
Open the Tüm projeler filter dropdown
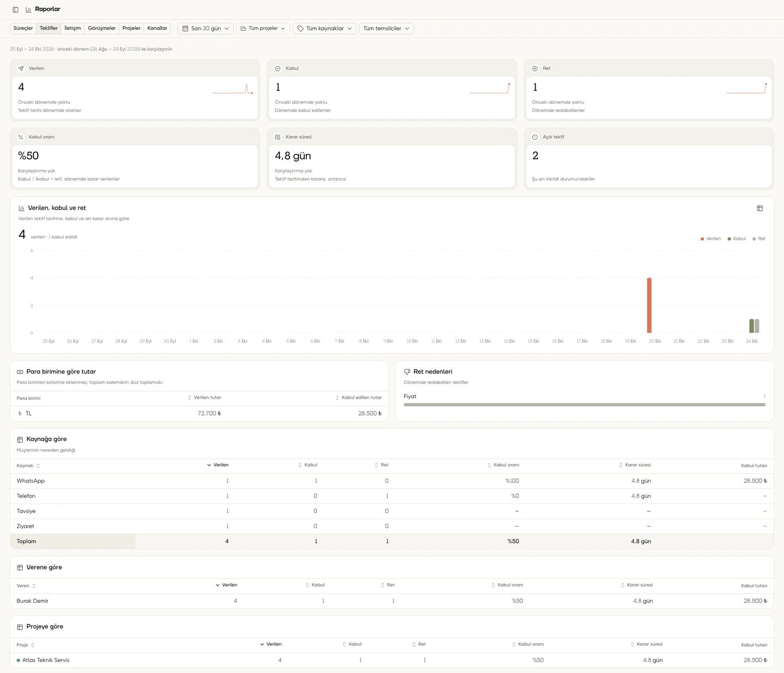pyautogui.click(x=263, y=28)
